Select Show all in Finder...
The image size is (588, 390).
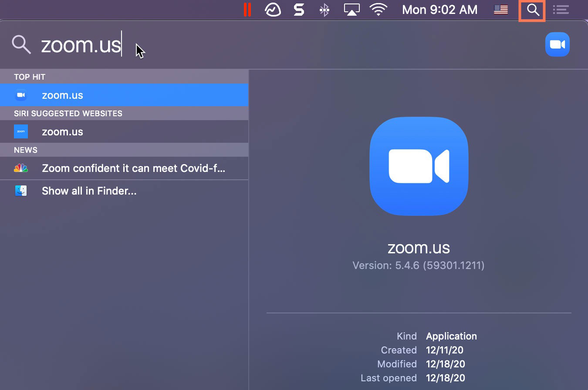[124, 191]
